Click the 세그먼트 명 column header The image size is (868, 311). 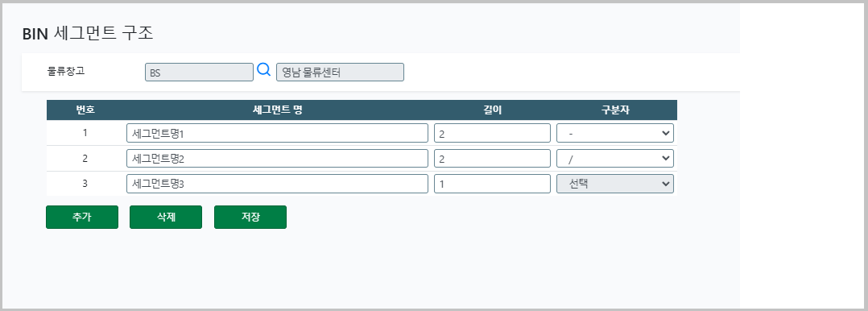coord(277,110)
